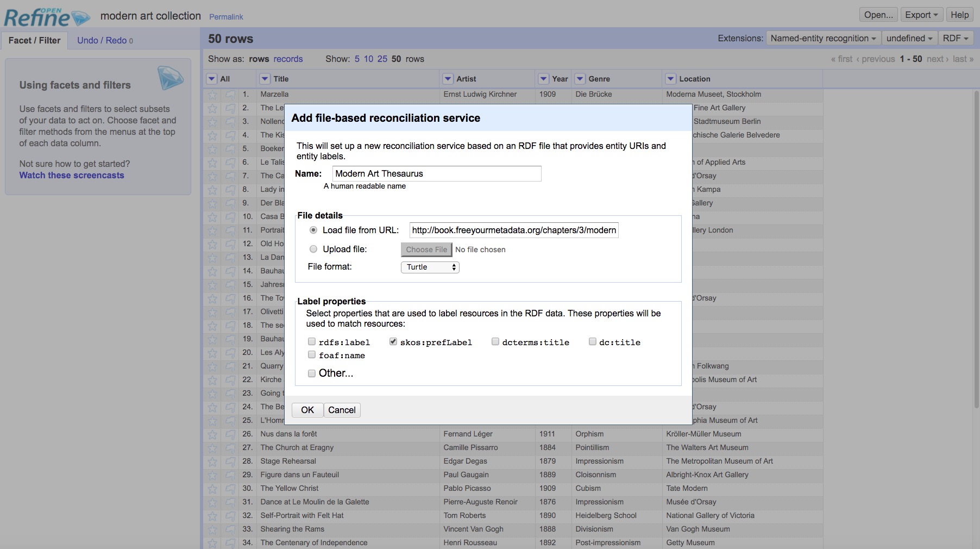Star the row for Marzella
This screenshot has height=549, width=980.
click(x=212, y=95)
